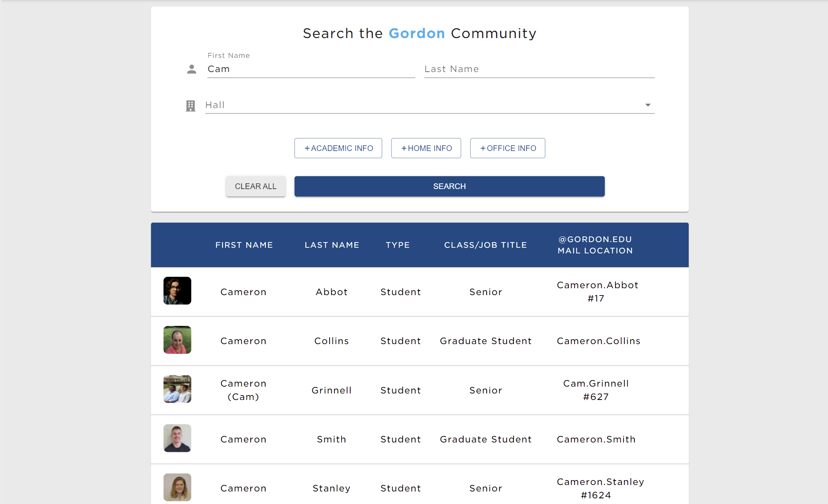Click the Class/Job Title column header
The image size is (828, 504).
click(485, 245)
